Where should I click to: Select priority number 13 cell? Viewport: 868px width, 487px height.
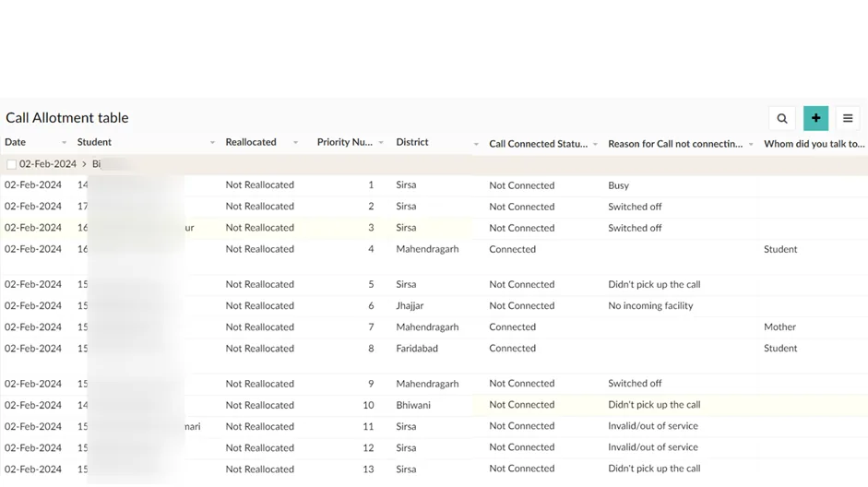click(368, 469)
